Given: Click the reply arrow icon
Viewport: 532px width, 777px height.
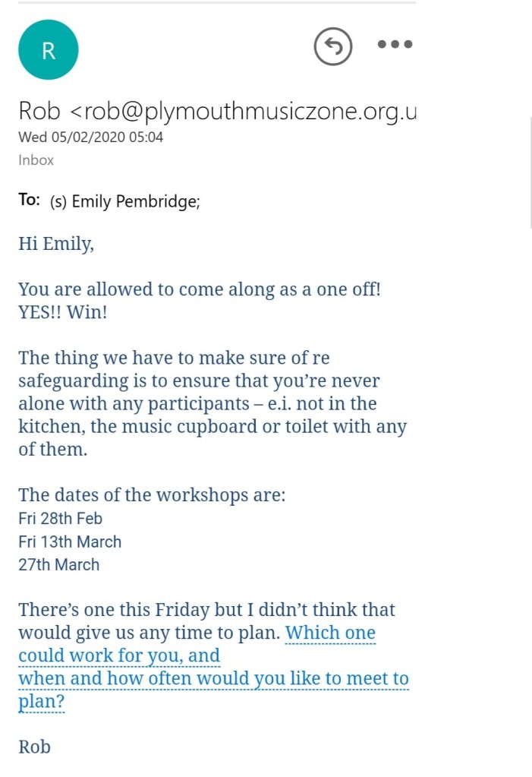Looking at the screenshot, I should point(333,48).
